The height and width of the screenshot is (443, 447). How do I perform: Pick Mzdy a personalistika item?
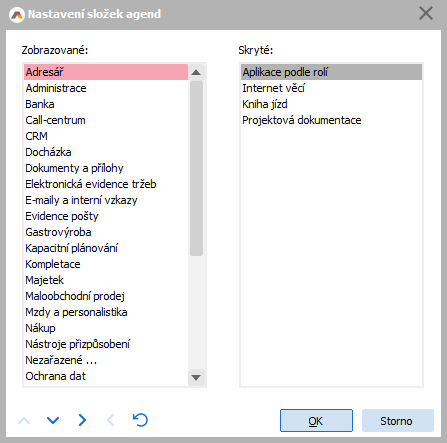106,312
